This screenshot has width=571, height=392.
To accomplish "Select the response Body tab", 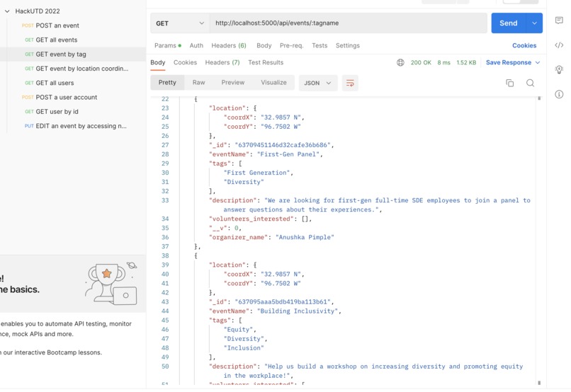I will pyautogui.click(x=158, y=62).
